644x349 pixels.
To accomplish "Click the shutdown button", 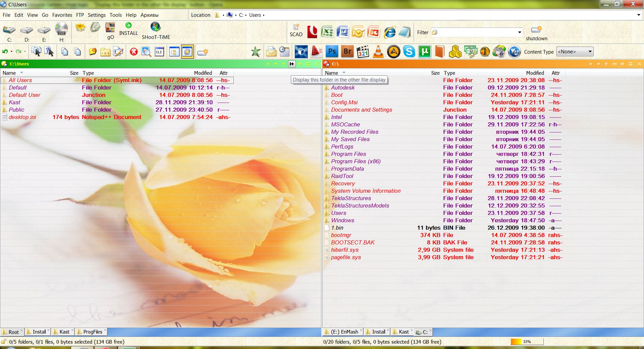I will click(x=536, y=33).
